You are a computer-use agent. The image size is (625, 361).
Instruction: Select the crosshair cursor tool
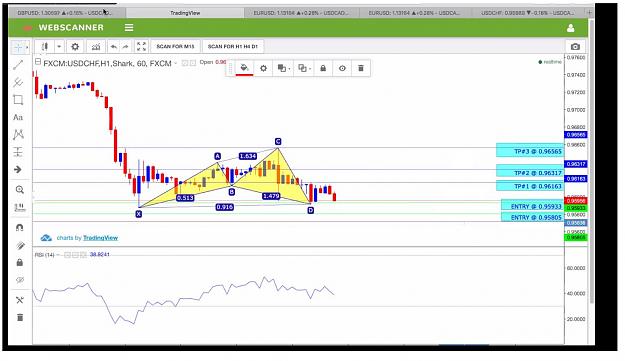point(18,47)
